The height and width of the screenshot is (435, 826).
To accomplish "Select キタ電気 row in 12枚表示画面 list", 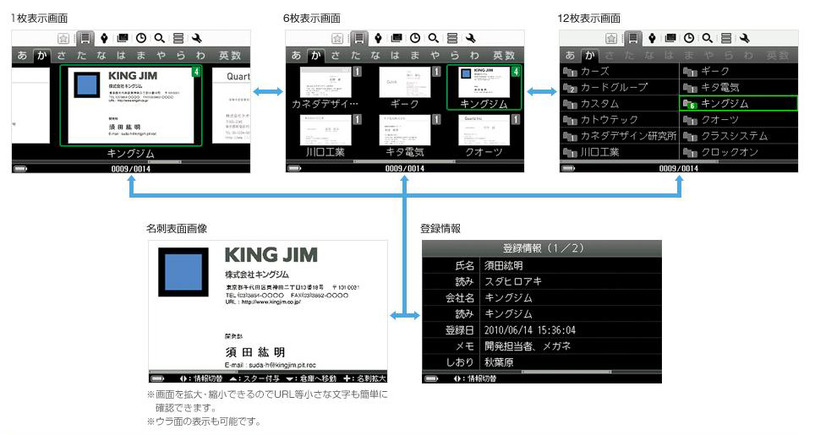I will pyautogui.click(x=739, y=87).
